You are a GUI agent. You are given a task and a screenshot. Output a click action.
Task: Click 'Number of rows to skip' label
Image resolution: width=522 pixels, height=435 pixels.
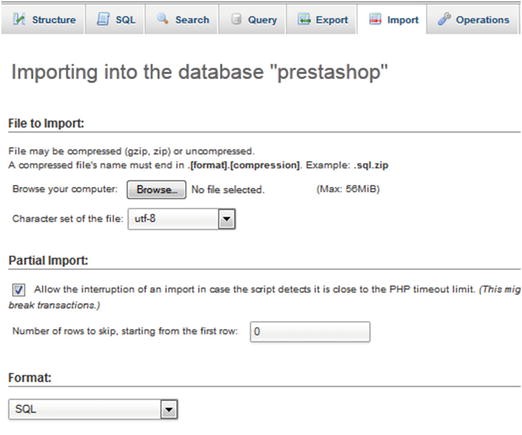coord(125,331)
